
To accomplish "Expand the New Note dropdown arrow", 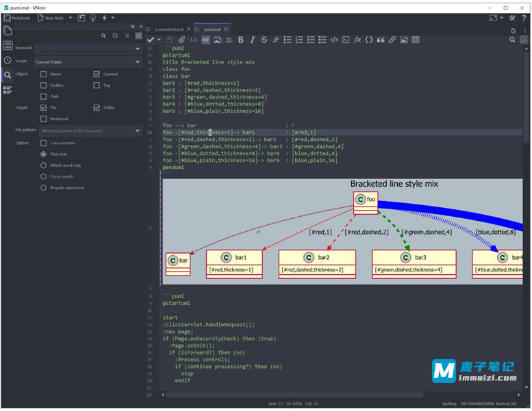I will click(71, 18).
